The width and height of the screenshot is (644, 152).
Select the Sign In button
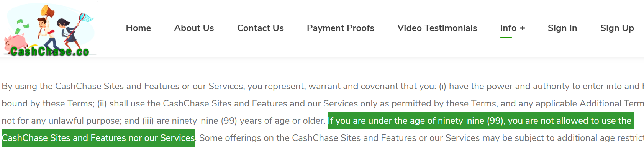[562, 28]
